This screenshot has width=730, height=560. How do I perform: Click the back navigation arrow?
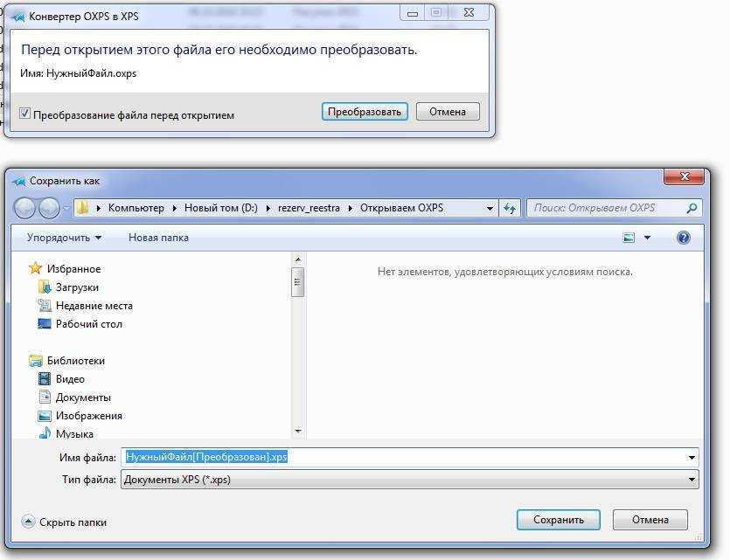click(x=24, y=208)
